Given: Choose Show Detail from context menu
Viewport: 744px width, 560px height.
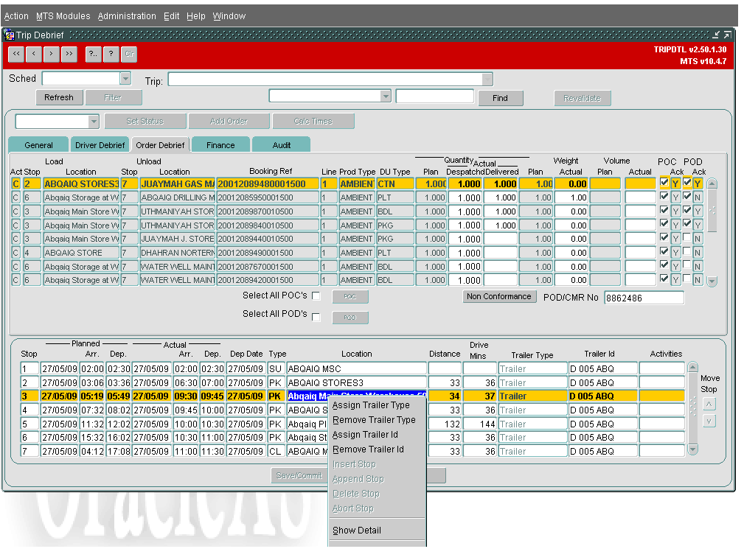Looking at the screenshot, I should point(357,531).
